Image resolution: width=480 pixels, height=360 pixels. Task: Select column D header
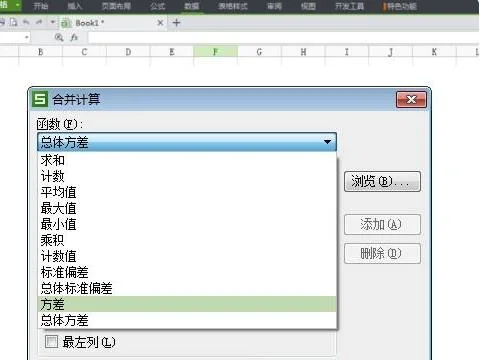tap(128, 52)
